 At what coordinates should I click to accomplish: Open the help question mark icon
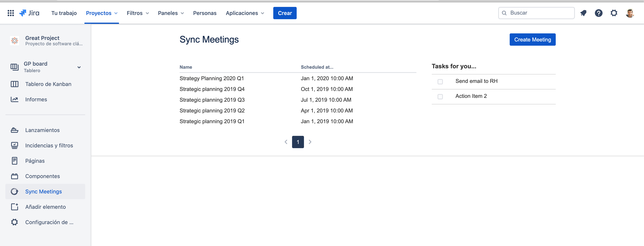pos(599,13)
